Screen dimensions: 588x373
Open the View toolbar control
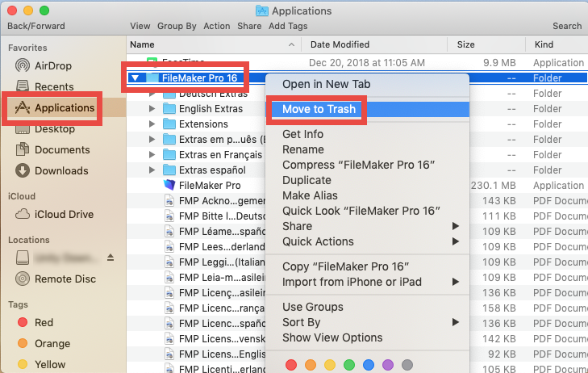pyautogui.click(x=140, y=26)
